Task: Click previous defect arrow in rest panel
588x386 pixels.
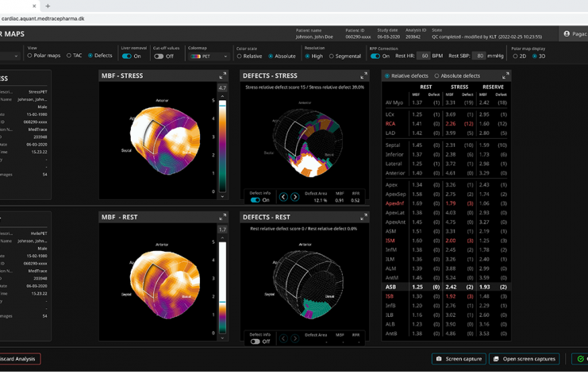Action: pos(283,338)
